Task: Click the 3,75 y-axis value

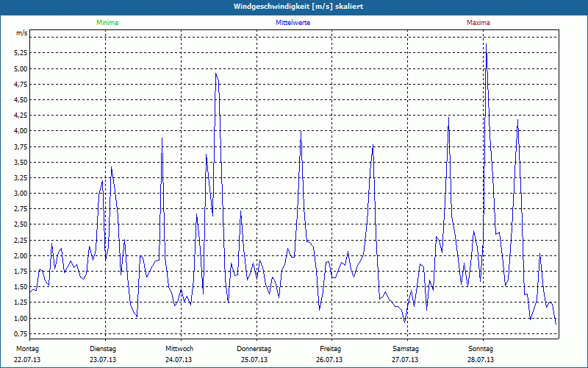Action: [21, 146]
